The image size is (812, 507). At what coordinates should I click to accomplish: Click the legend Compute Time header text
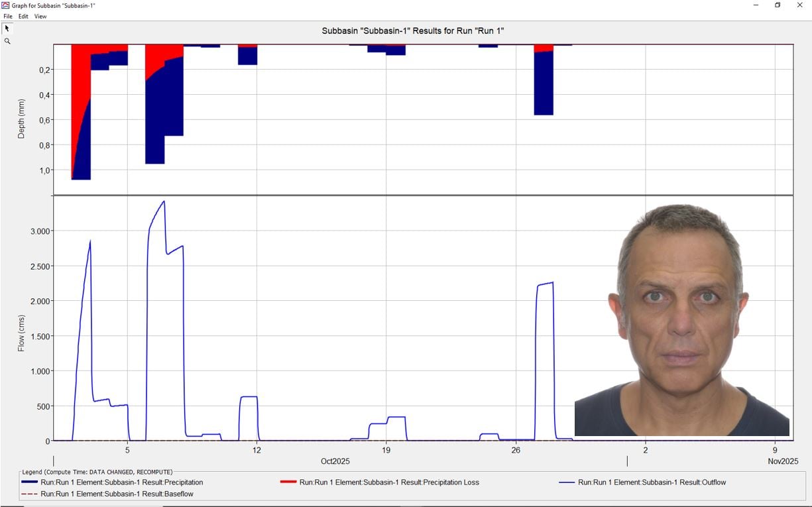click(97, 472)
